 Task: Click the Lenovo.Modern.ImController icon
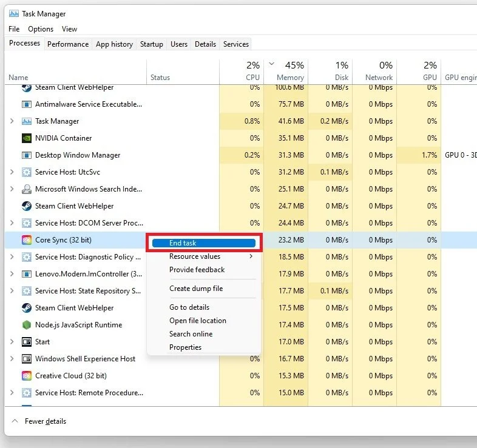pyautogui.click(x=27, y=274)
